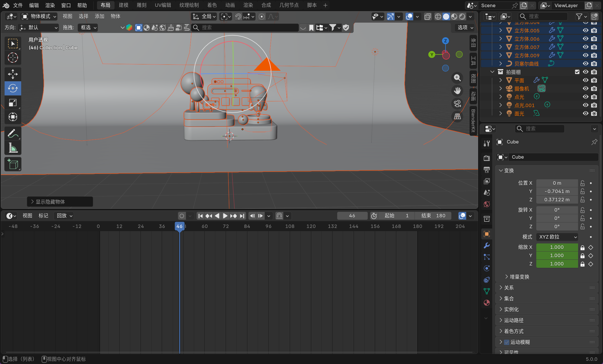
Task: Hide 摄像机 in viewport with eye icon
Action: click(x=586, y=88)
